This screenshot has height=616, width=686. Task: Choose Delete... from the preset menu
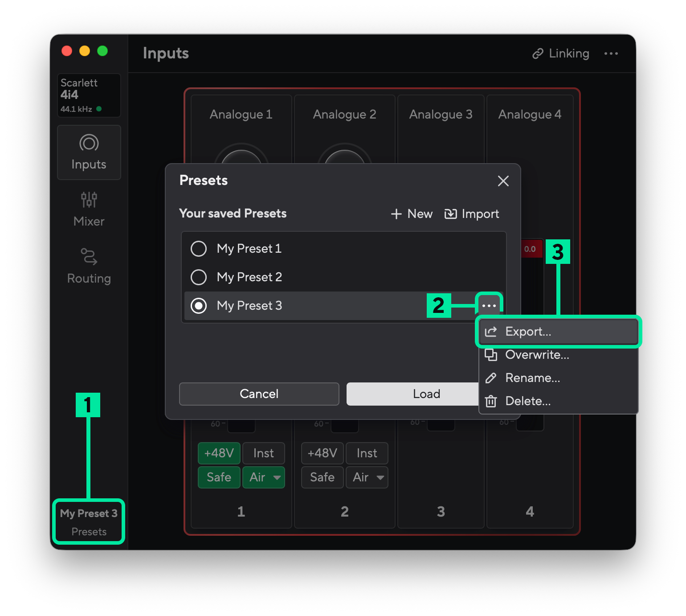559,401
